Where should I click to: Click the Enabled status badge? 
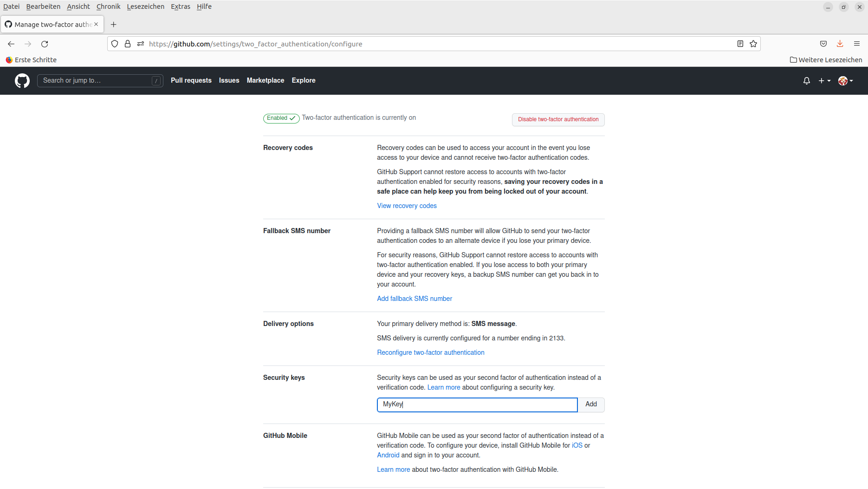pos(281,118)
